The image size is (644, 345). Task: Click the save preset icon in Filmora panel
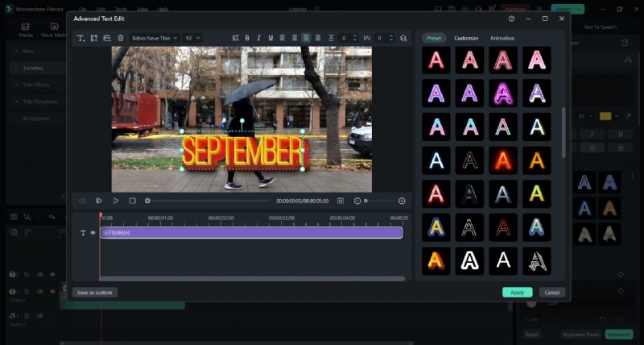coord(625,43)
